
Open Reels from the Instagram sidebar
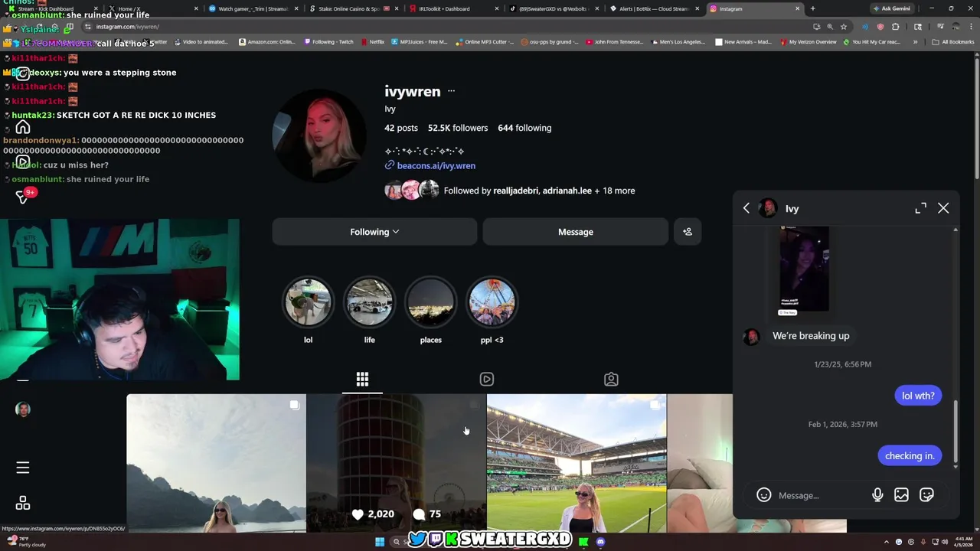23,162
